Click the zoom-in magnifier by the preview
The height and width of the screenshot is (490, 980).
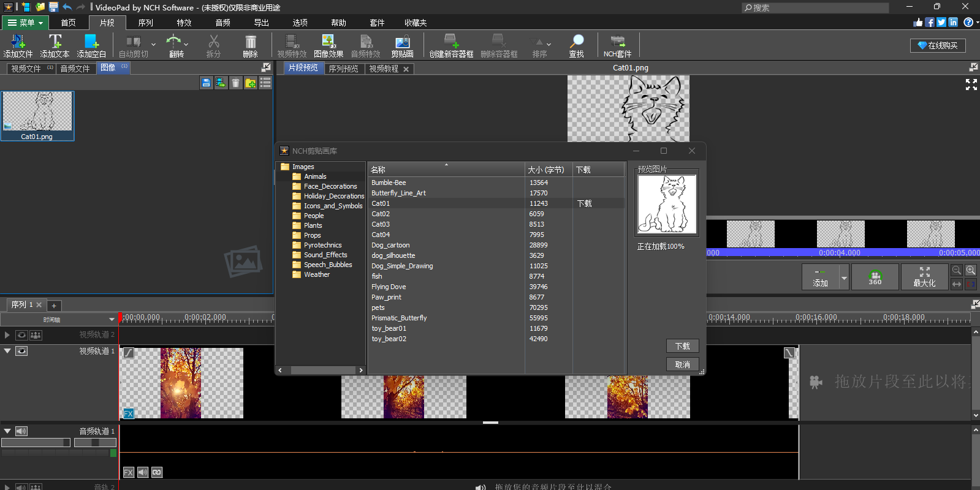pyautogui.click(x=971, y=270)
